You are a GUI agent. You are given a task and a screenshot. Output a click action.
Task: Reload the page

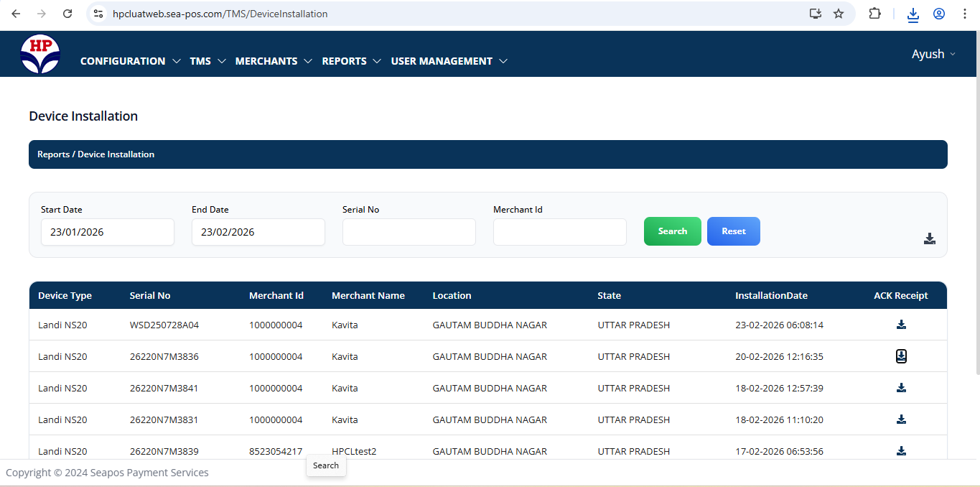point(67,14)
